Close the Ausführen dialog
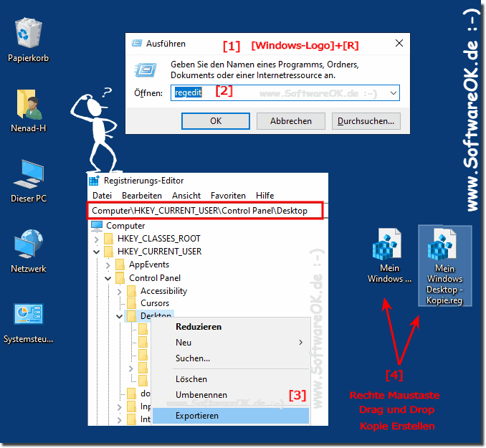Screen dimensions: 486x448 click(x=399, y=43)
